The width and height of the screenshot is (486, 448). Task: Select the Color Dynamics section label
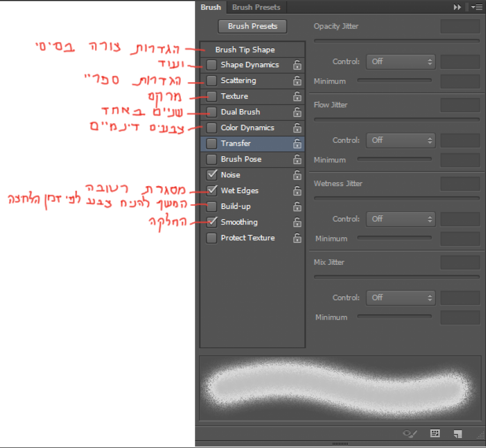(x=247, y=128)
